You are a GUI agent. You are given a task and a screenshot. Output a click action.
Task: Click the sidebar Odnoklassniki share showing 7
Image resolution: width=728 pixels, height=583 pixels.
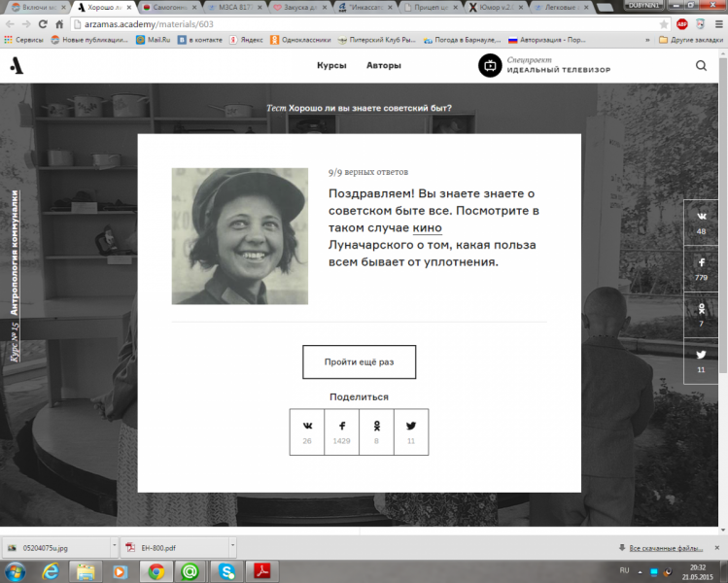pos(701,315)
